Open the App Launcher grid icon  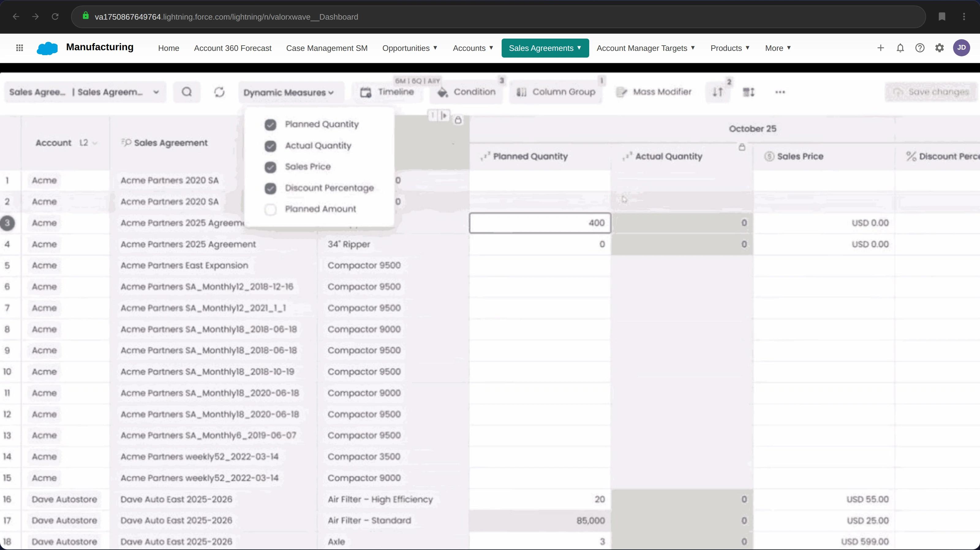(x=19, y=48)
